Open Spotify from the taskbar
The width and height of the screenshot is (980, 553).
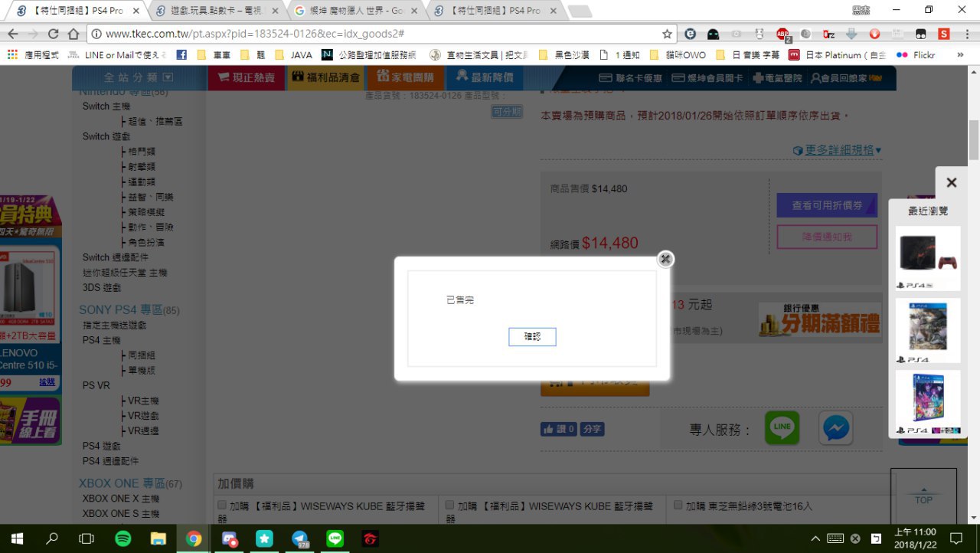click(122, 538)
